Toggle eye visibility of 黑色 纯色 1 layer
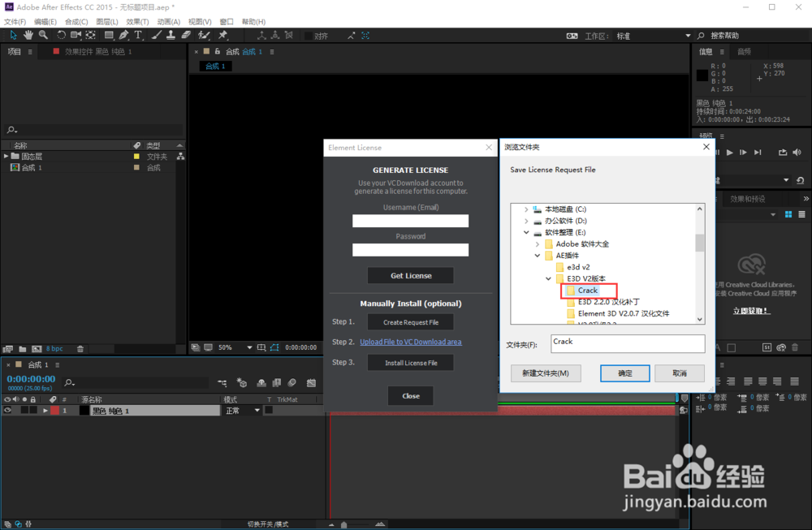The width and height of the screenshot is (812, 530). (x=7, y=411)
